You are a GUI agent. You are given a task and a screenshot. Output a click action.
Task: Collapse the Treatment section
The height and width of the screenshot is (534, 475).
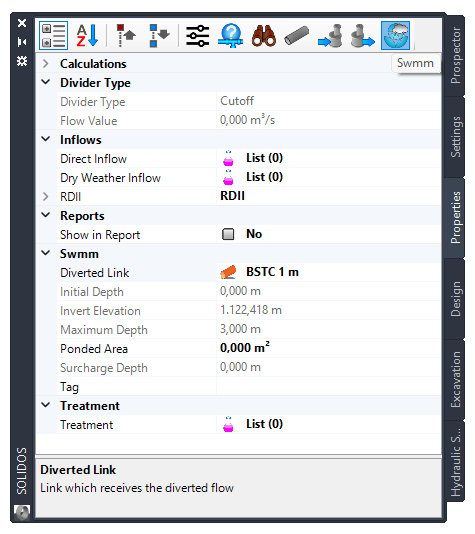[x=46, y=405]
